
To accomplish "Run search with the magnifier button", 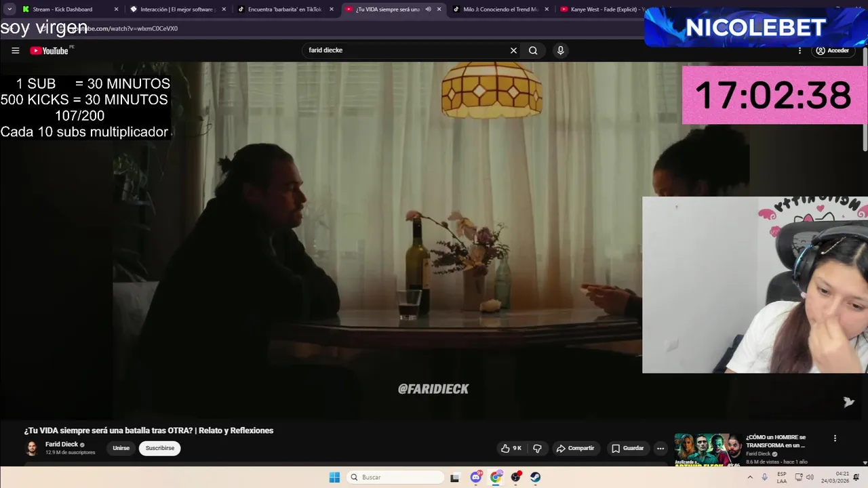I will point(533,50).
